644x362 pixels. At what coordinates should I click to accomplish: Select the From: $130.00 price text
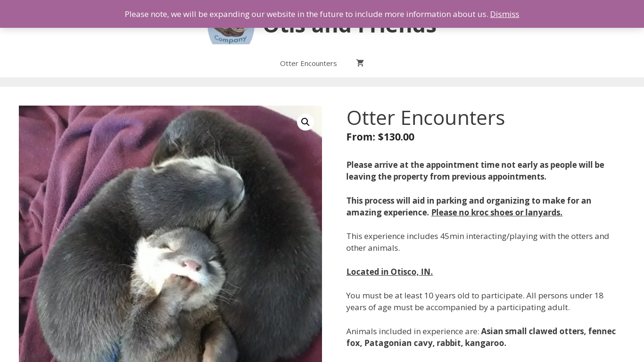pyautogui.click(x=380, y=137)
